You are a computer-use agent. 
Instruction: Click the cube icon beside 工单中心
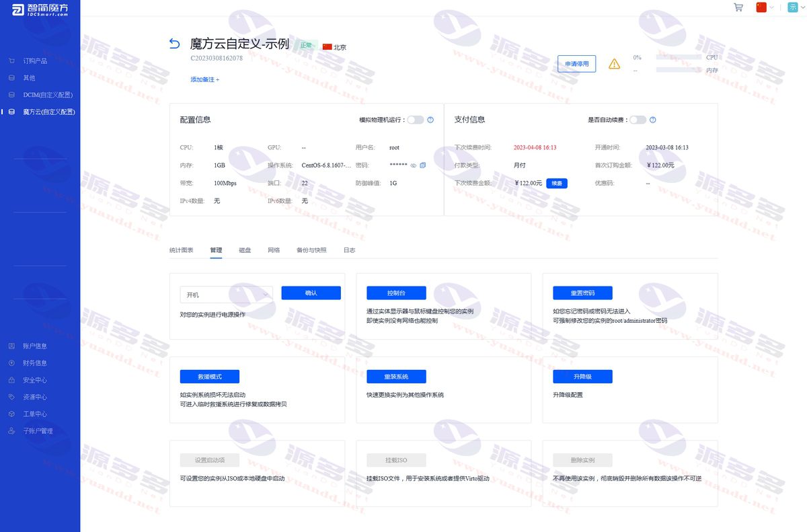[11, 414]
